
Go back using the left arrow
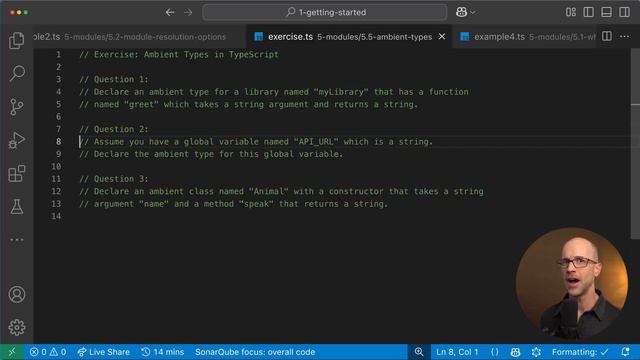point(170,12)
